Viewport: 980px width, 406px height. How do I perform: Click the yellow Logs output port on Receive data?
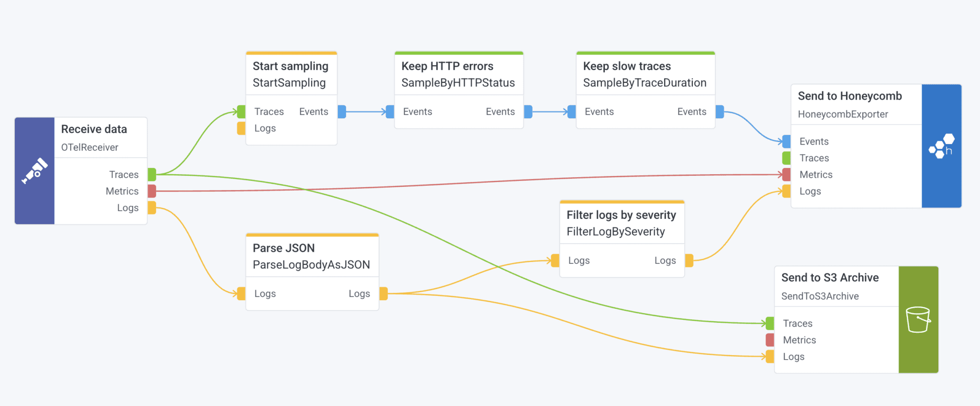(152, 208)
